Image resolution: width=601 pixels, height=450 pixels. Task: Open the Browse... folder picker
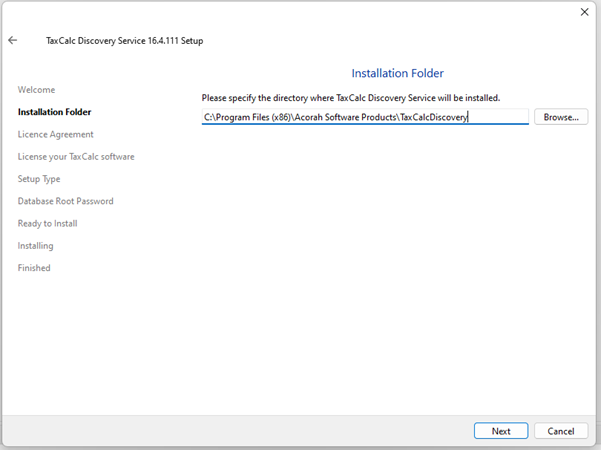click(561, 117)
